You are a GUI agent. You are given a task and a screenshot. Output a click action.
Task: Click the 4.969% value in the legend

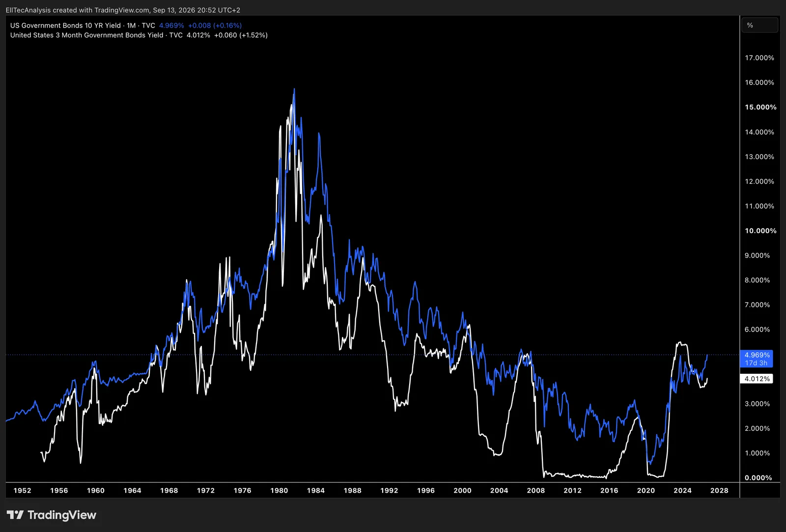tap(171, 26)
